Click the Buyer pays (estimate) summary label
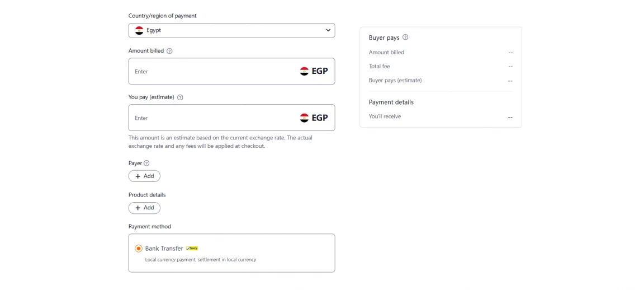This screenshot has width=644, height=290. [x=395, y=80]
